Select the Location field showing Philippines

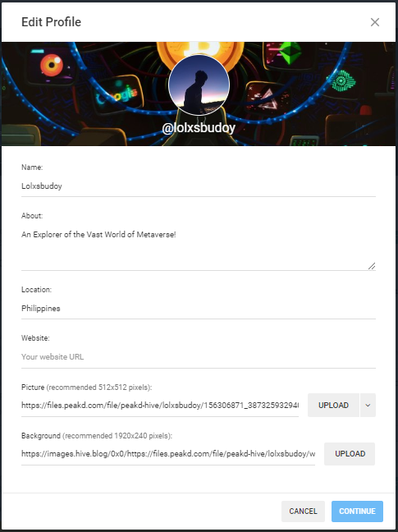199,309
